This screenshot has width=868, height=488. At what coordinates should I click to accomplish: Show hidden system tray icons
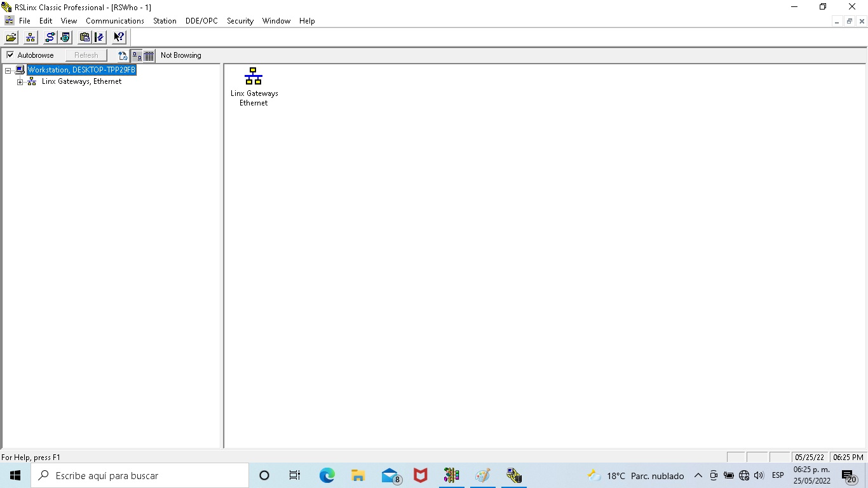(698, 475)
